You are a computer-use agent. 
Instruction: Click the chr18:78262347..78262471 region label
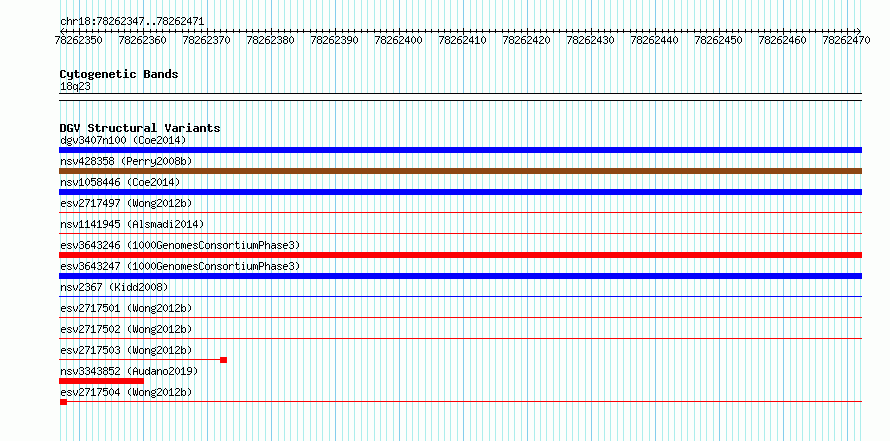click(x=132, y=22)
